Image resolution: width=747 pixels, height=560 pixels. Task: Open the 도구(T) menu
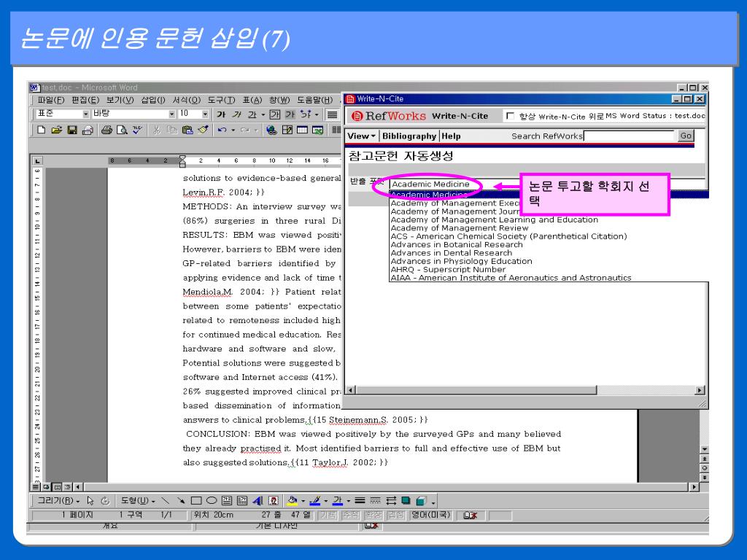point(221,100)
